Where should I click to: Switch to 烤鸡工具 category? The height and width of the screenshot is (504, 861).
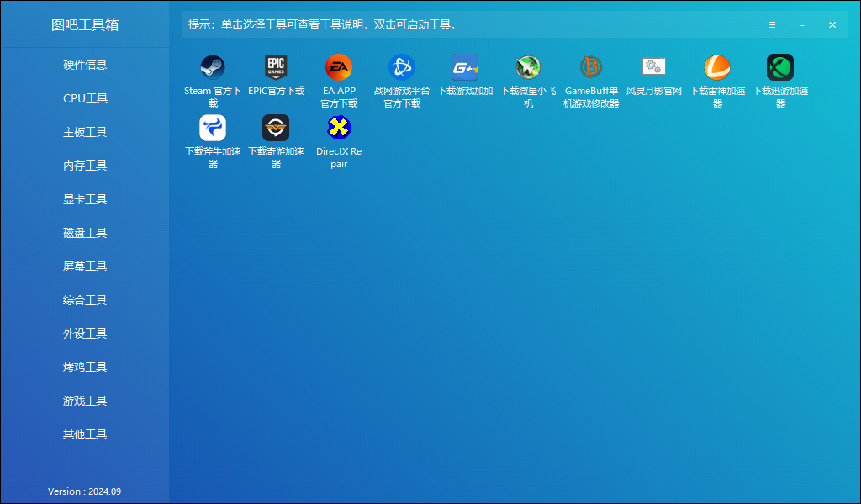(85, 367)
